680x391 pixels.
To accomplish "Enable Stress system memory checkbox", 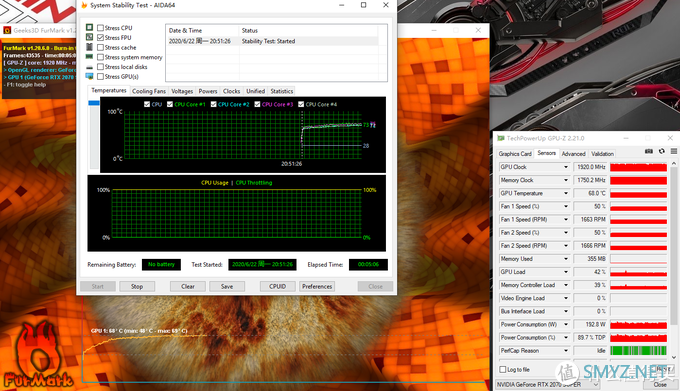I will coord(101,57).
